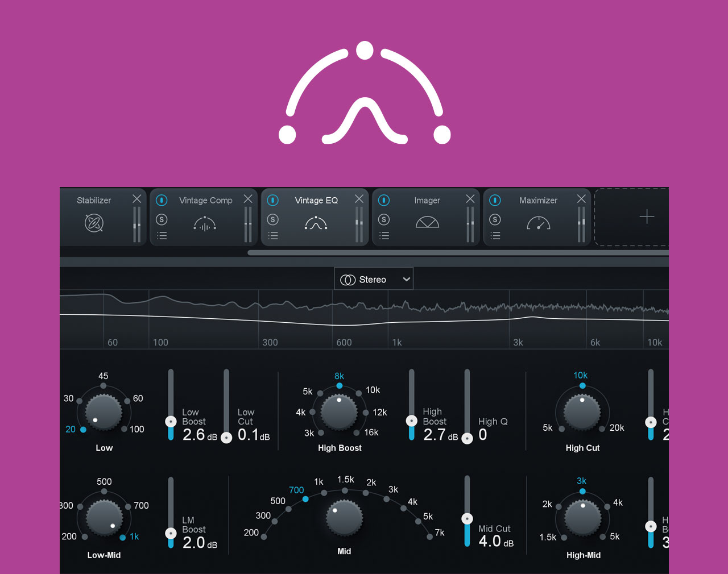The height and width of the screenshot is (574, 728).
Task: Open the Stereo channel mode dropdown
Action: coord(374,279)
